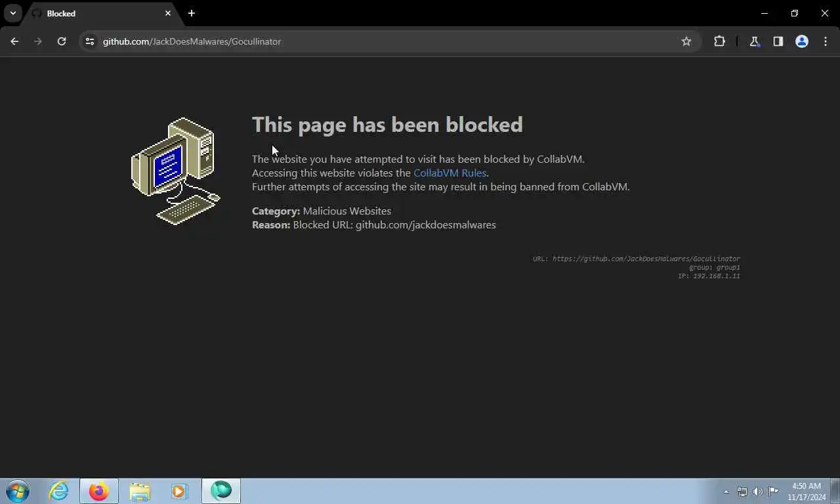Open the three-dot browser menu
This screenshot has height=504, width=840.
[x=826, y=41]
